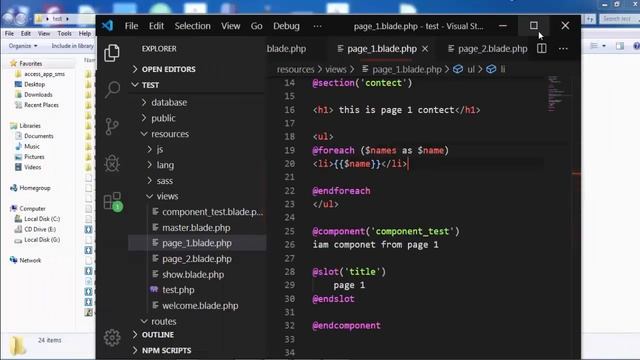Open the Edit menu in VS Code

pyautogui.click(x=156, y=26)
